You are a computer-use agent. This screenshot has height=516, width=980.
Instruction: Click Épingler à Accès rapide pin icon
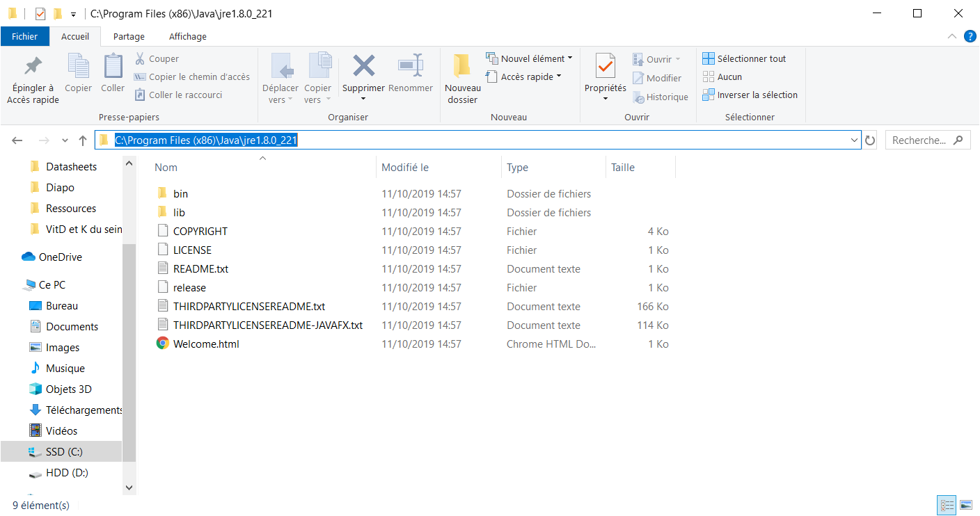pos(32,67)
